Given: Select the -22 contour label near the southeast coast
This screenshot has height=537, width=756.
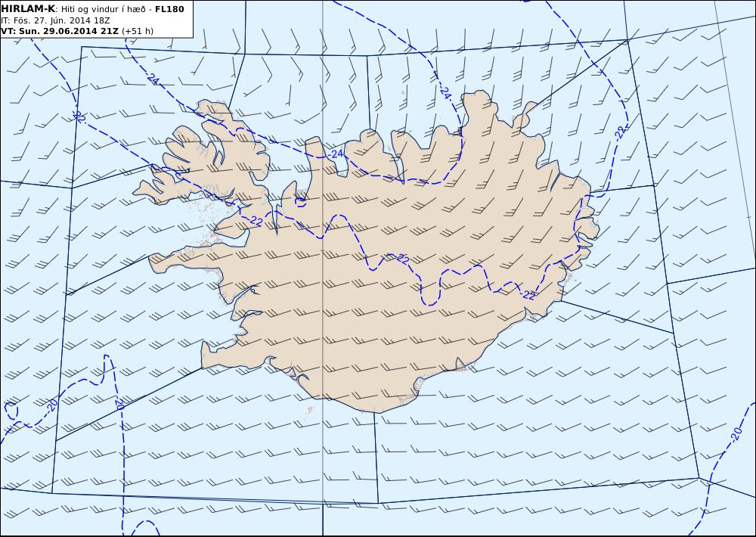Looking at the screenshot, I should click(x=527, y=295).
